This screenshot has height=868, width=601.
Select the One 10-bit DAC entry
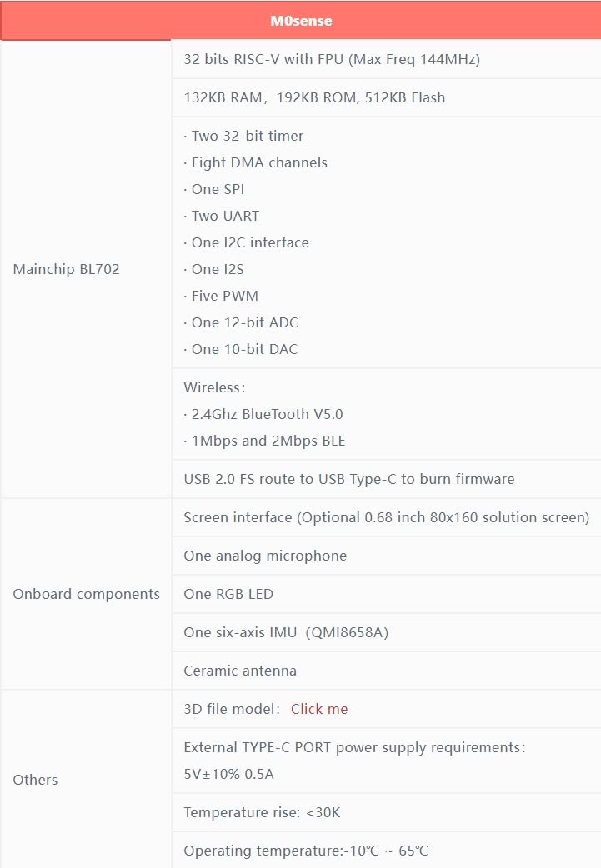240,349
